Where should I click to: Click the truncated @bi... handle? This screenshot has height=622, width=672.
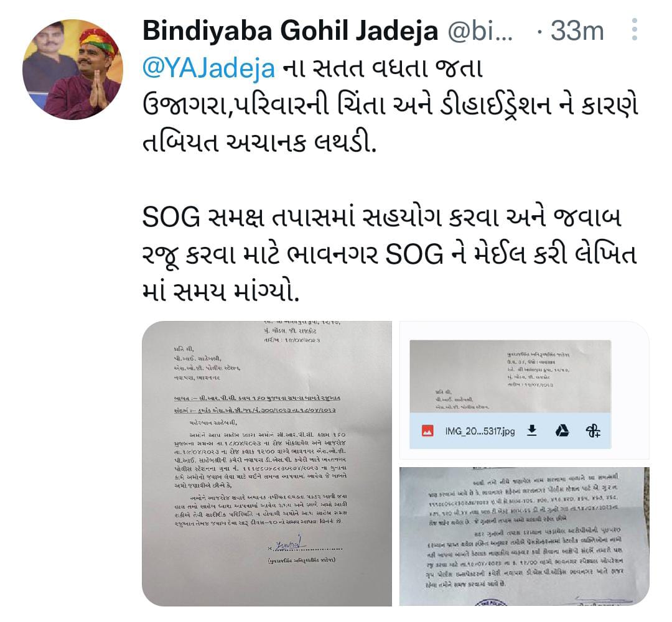point(480,31)
